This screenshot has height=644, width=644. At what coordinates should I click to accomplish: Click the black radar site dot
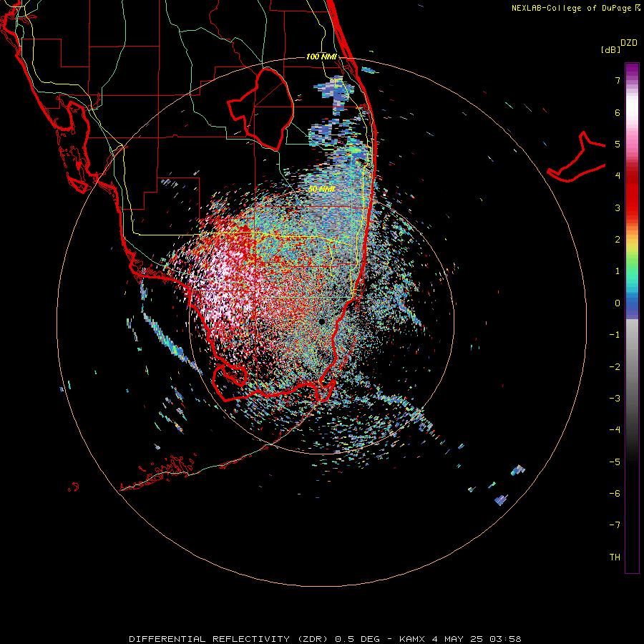pos(321,321)
